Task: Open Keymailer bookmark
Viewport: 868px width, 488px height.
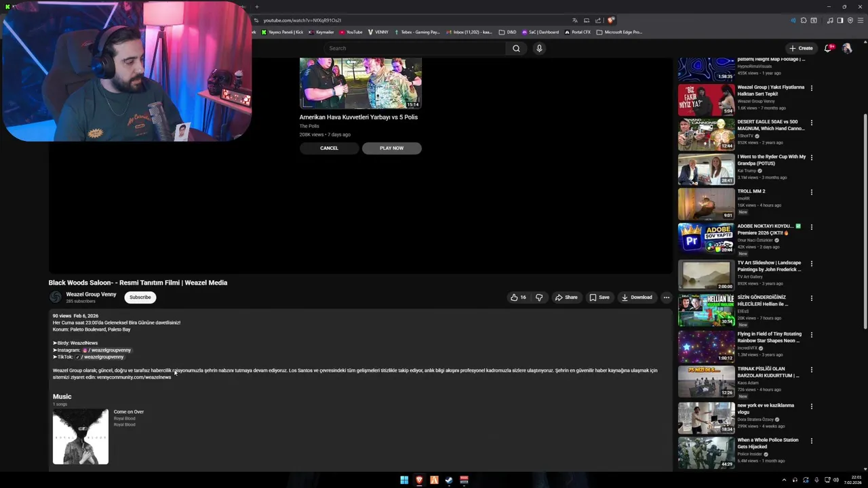Action: pos(321,32)
